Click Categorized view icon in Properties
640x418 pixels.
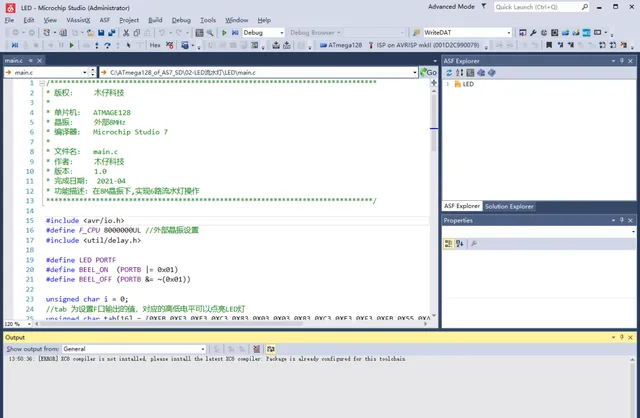(449, 244)
